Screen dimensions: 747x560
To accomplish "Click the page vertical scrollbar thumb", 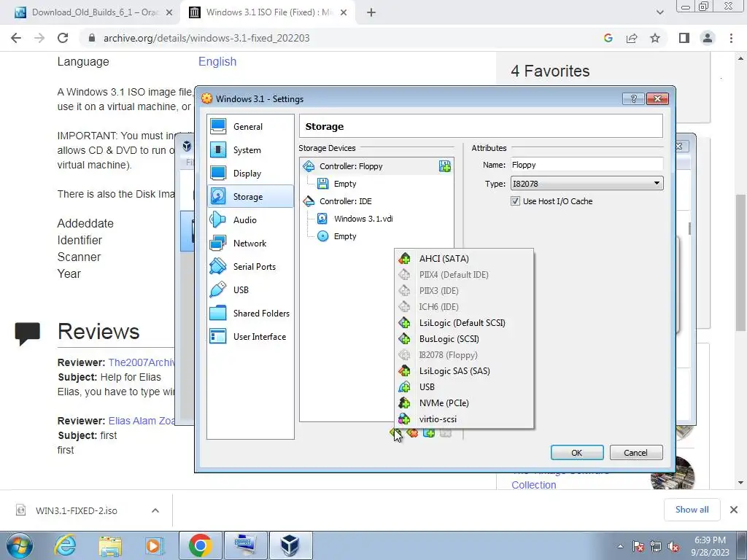I will [x=740, y=262].
